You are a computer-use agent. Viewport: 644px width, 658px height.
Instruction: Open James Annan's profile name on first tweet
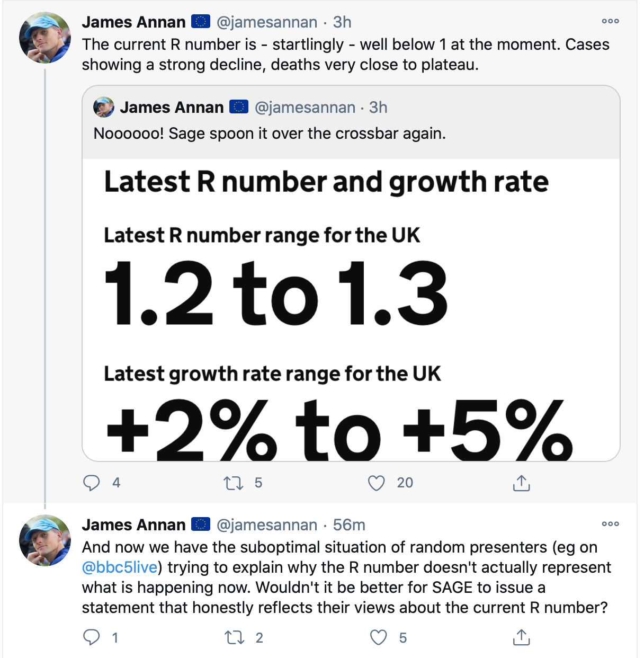[x=133, y=22]
